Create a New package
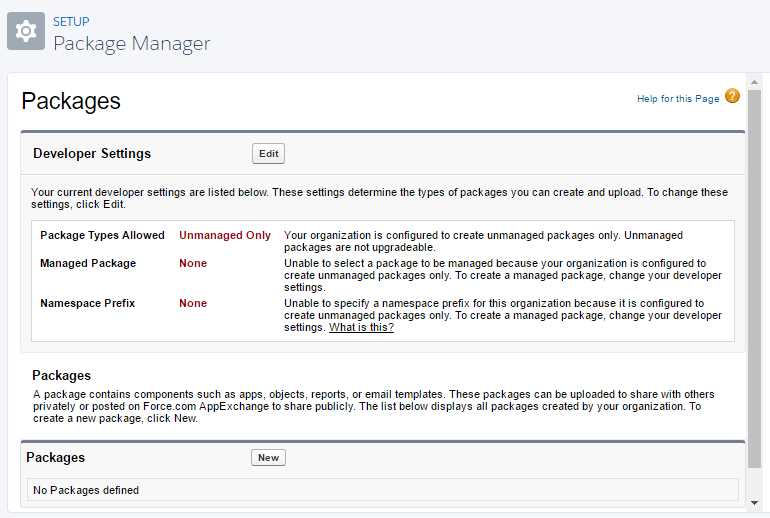The image size is (770, 518). [x=268, y=458]
